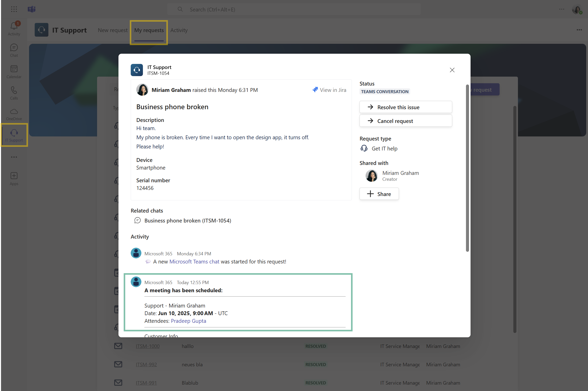The image size is (588, 391).
Task: Open Settings and more in title bar
Action: tap(562, 9)
